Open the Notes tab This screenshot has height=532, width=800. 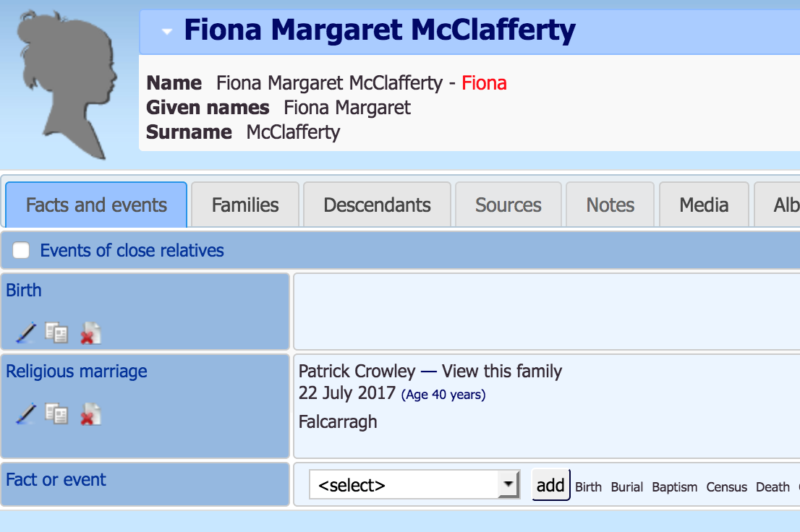[x=610, y=205]
